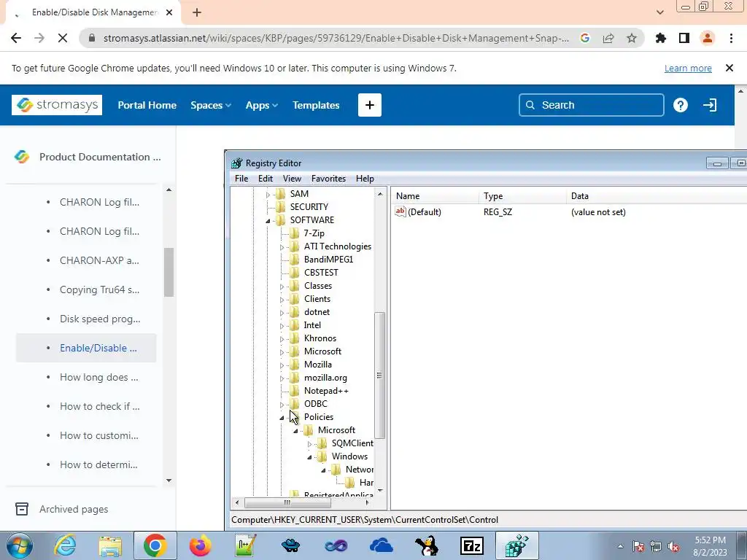Open the penguin app in taskbar
Viewport: 747px width, 560px height.
coord(426,545)
